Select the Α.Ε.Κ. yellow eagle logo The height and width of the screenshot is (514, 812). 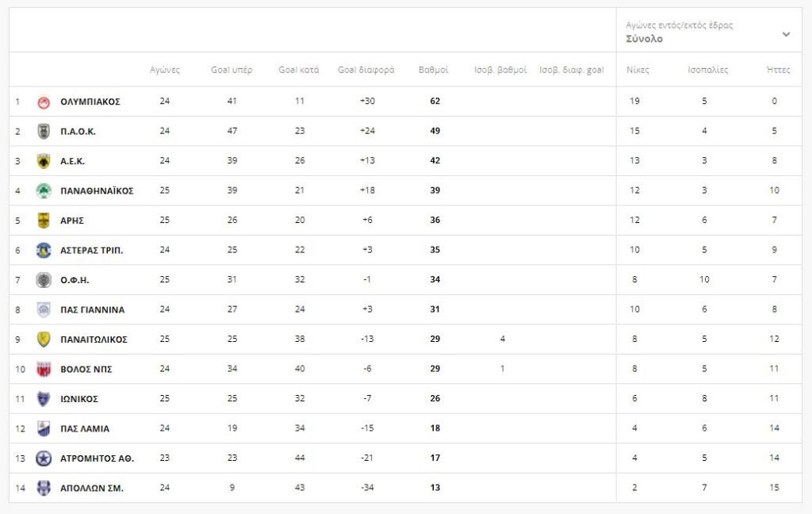point(44,161)
